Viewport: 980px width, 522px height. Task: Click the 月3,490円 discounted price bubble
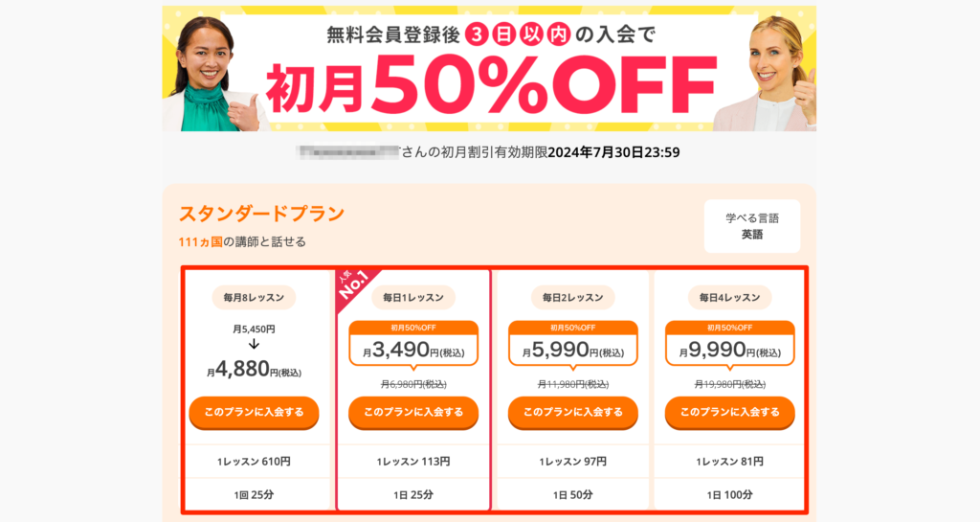[413, 345]
